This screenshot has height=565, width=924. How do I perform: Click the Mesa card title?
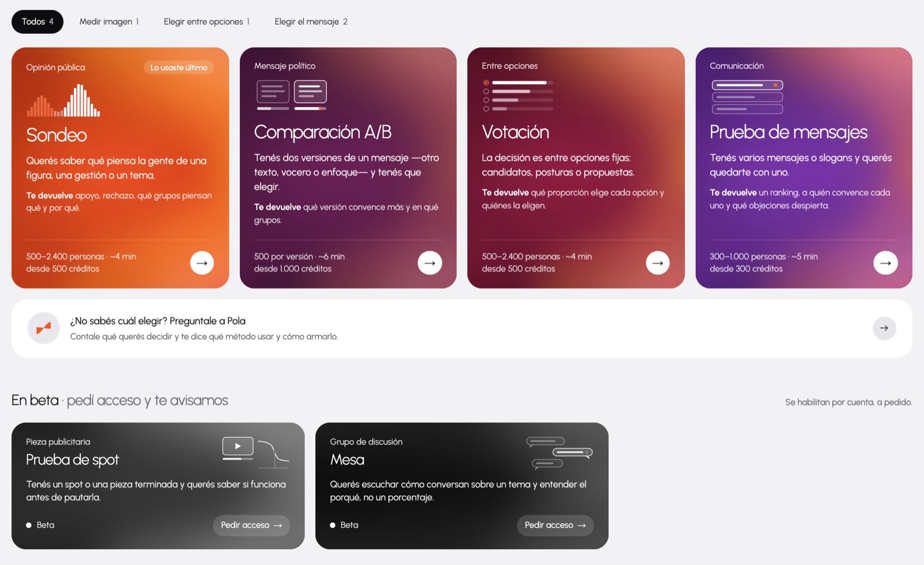coord(347,460)
